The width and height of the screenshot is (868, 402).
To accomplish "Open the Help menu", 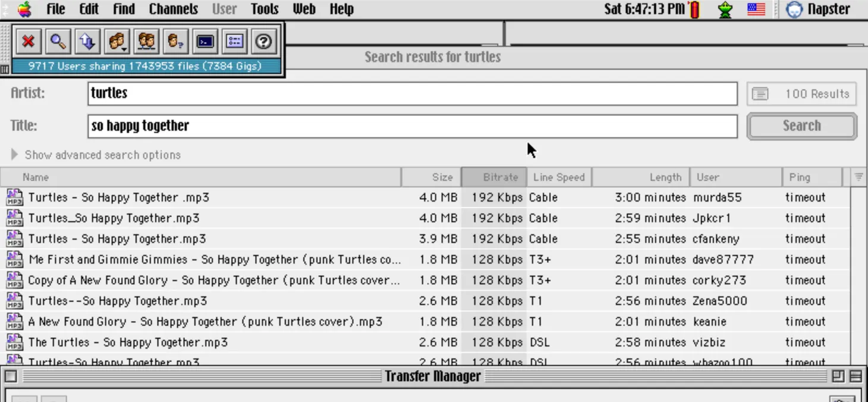I will [x=342, y=9].
